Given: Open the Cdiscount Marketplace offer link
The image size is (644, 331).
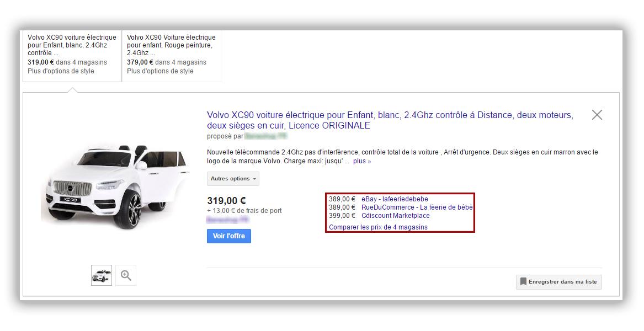Looking at the screenshot, I should 396,216.
